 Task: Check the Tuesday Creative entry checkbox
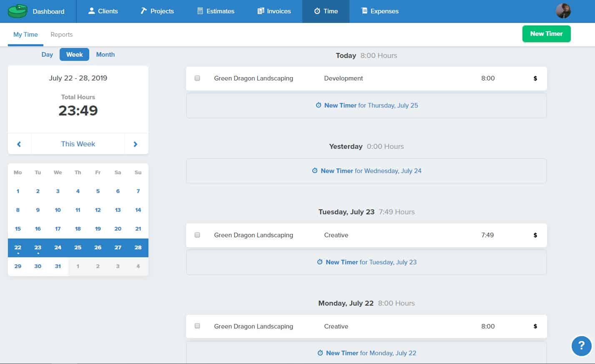197,235
